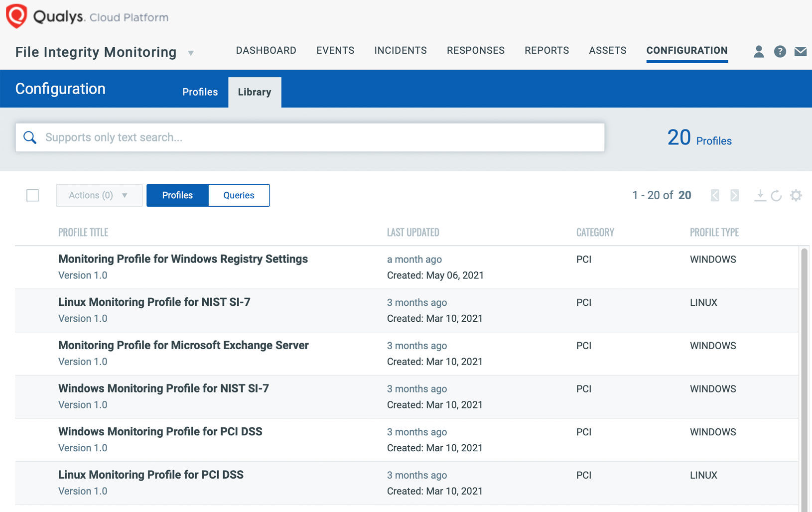Expand the Actions (0) dropdown

[x=99, y=195]
